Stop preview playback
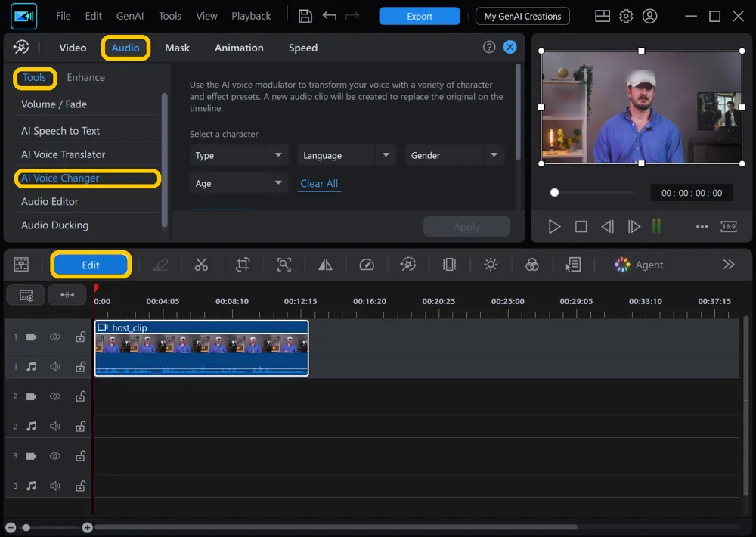Viewport: 756px width, 537px height. 581,226
